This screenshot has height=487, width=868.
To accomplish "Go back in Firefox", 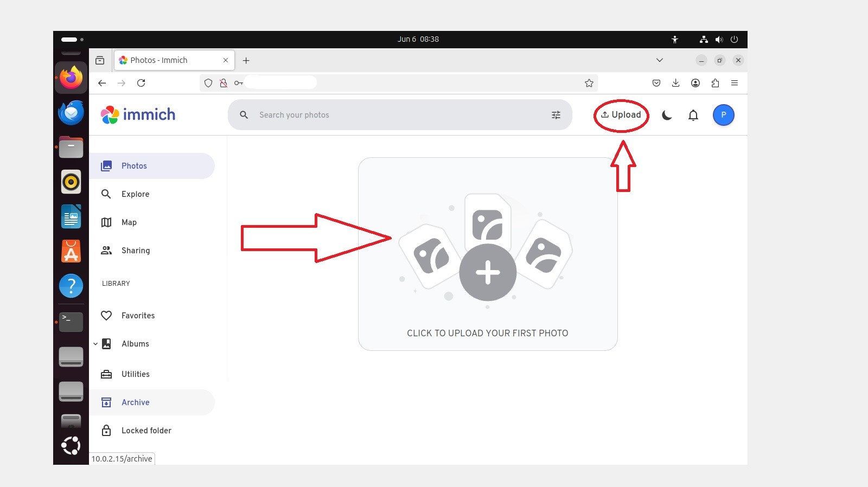I will pyautogui.click(x=102, y=83).
